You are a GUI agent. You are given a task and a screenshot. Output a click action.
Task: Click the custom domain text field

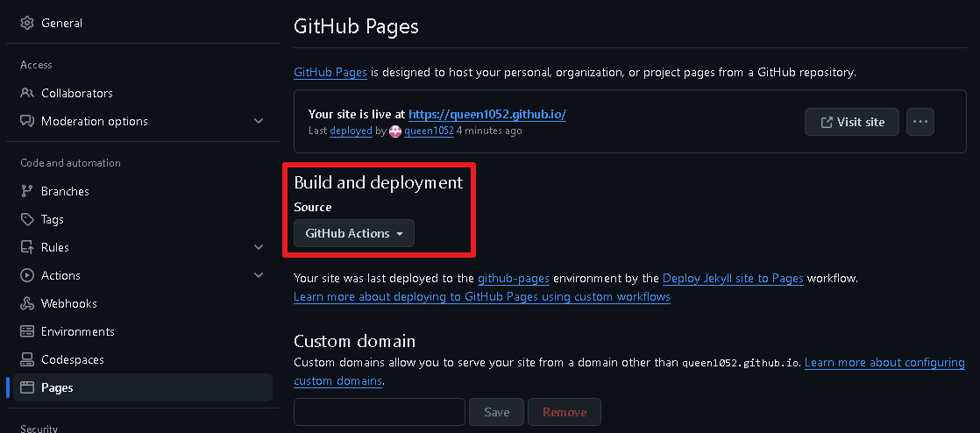click(x=379, y=412)
